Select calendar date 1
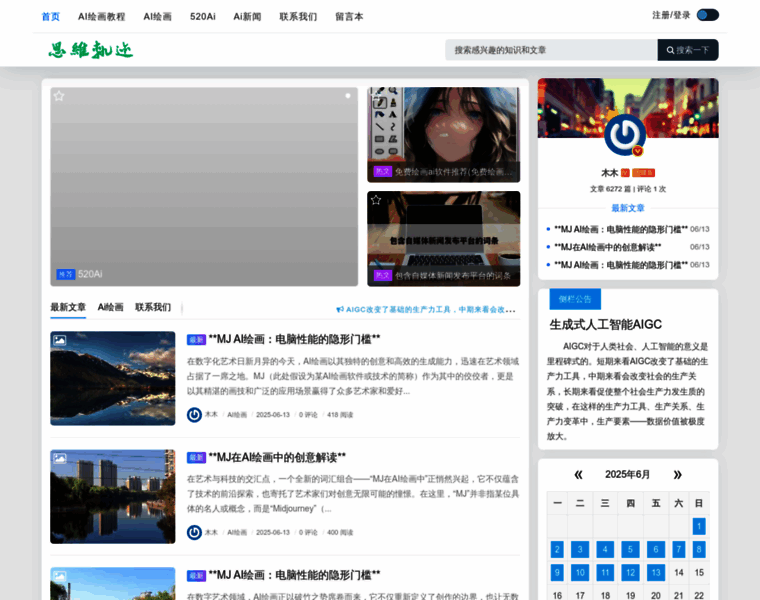 tap(699, 526)
